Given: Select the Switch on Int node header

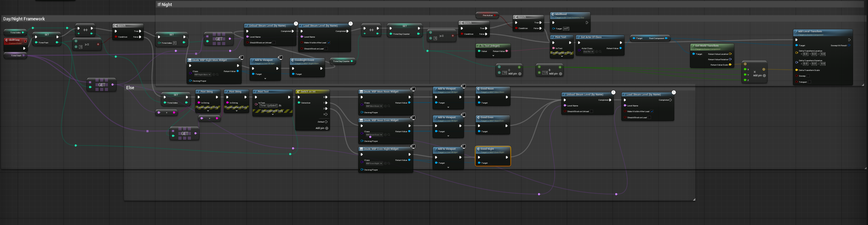Looking at the screenshot, I should point(312,92).
